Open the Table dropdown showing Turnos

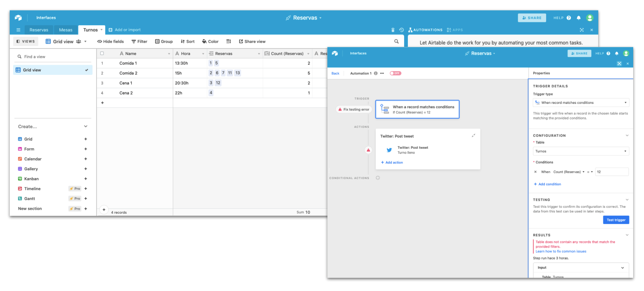click(x=581, y=151)
